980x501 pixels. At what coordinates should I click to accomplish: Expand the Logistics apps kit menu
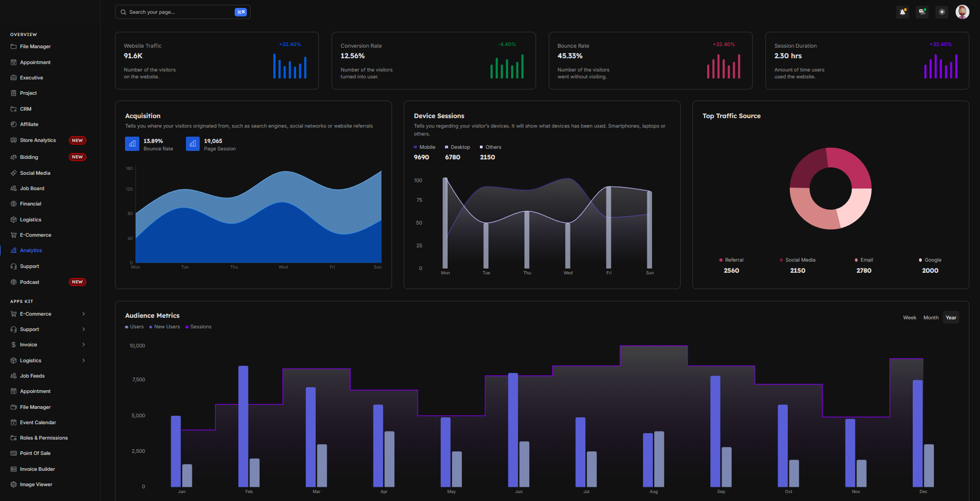pos(29,360)
